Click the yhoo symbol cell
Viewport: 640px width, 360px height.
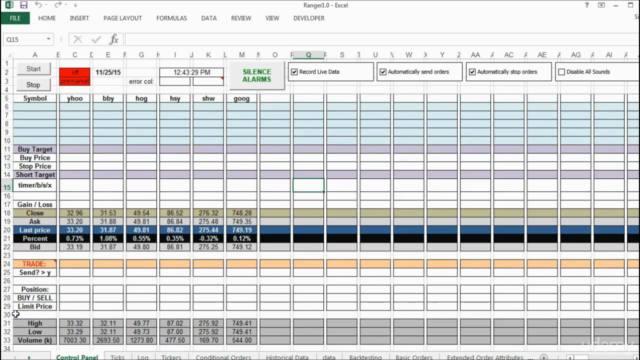pos(75,98)
